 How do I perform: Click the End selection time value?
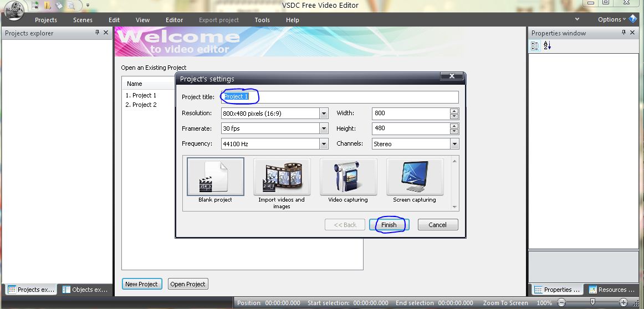(456, 303)
